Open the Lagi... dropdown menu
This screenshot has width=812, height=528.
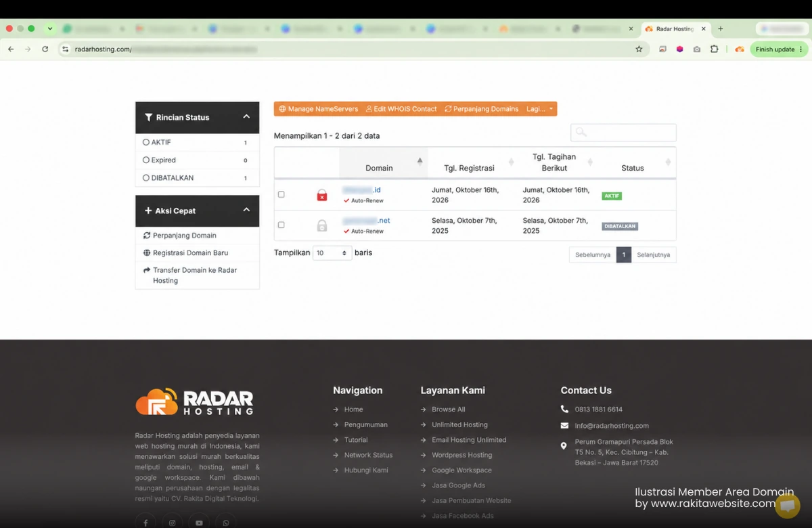[540, 109]
